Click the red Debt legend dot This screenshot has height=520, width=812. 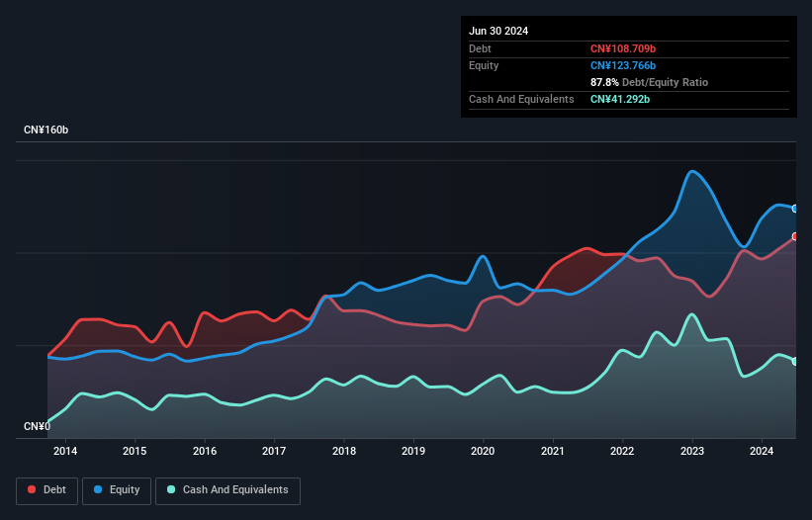pos(32,489)
